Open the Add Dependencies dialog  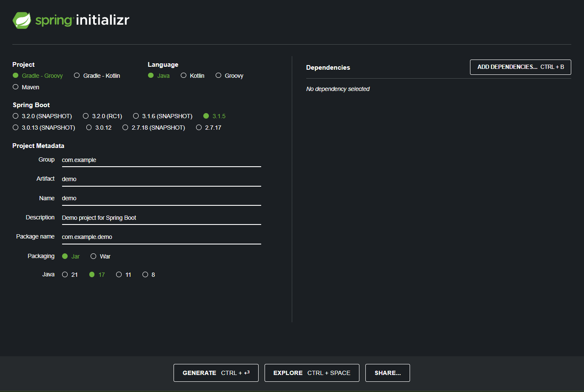pyautogui.click(x=520, y=67)
